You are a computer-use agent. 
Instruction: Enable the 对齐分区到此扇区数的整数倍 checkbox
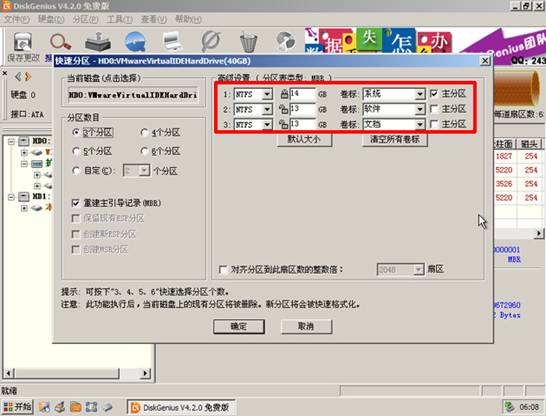tap(223, 269)
